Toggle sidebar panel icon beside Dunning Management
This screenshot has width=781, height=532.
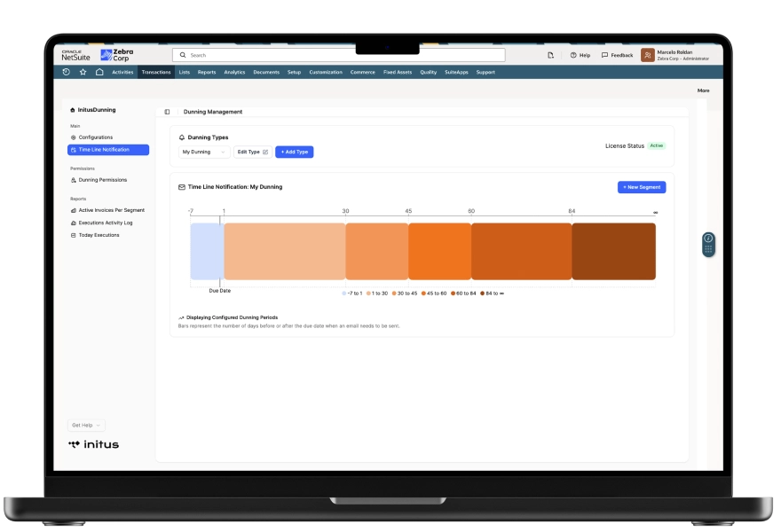click(167, 112)
